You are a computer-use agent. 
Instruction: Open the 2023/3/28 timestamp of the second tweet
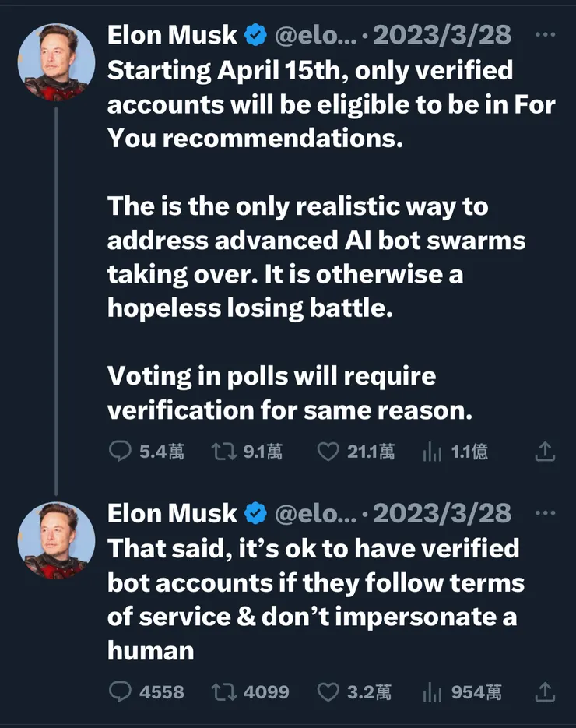click(x=442, y=513)
